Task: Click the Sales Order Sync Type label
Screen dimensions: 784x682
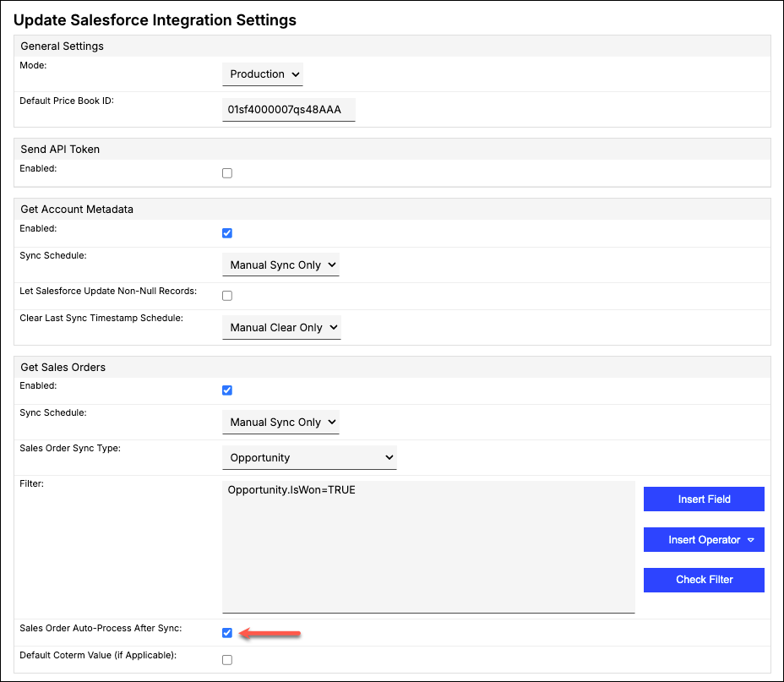Action: coord(70,448)
